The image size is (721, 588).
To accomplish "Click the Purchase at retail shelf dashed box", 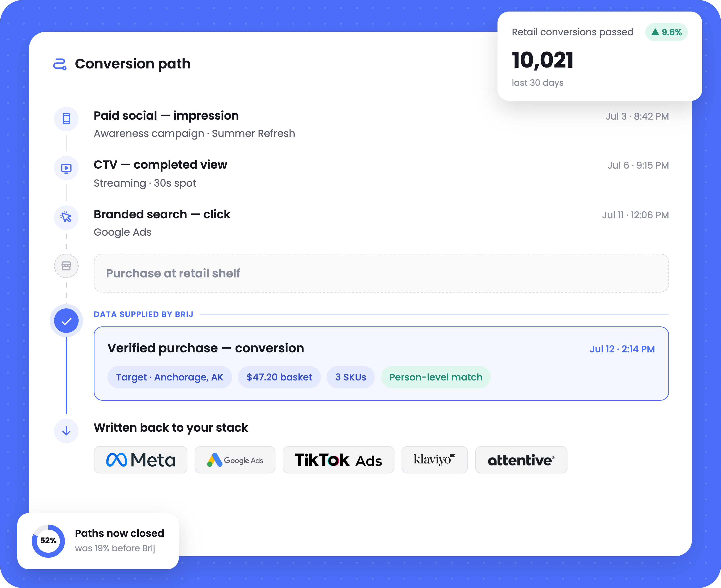I will pos(381,273).
